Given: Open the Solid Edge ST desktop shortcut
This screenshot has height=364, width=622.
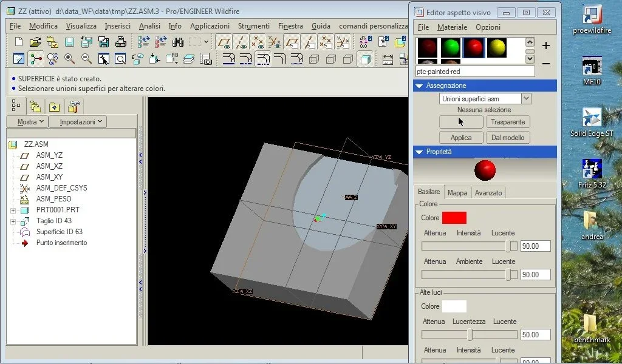Looking at the screenshot, I should (592, 123).
